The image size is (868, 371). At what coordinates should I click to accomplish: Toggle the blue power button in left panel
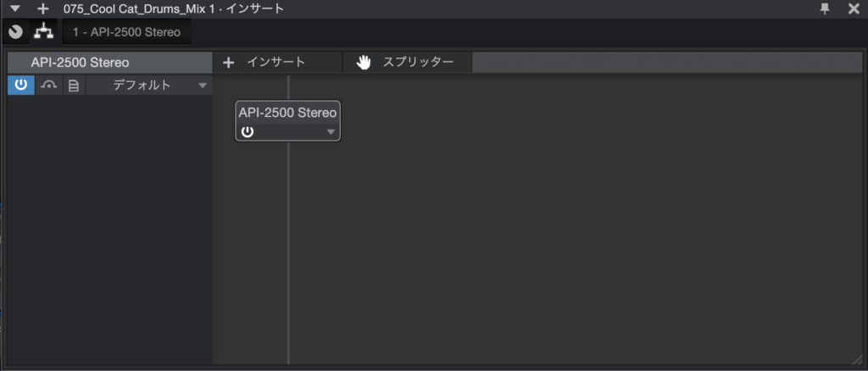(20, 86)
